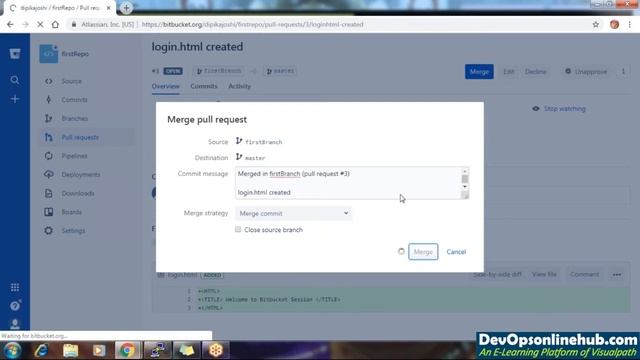Click commit message scrollbar up arrow
The width and height of the screenshot is (640, 360).
464,171
